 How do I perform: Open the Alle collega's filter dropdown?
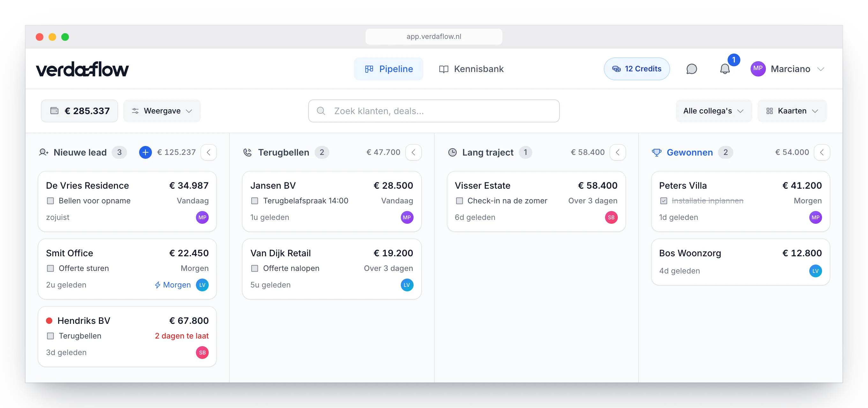click(714, 111)
